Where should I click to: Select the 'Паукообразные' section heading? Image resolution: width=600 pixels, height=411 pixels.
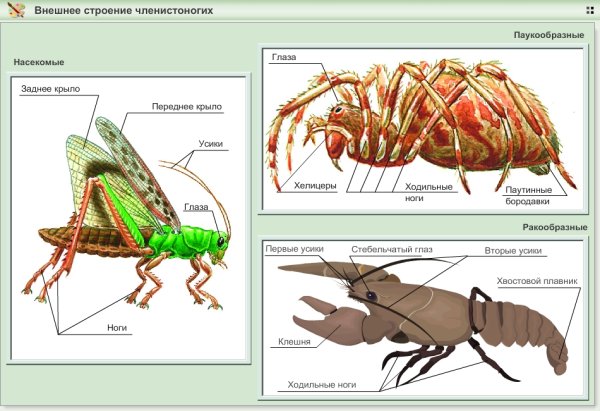tap(548, 35)
